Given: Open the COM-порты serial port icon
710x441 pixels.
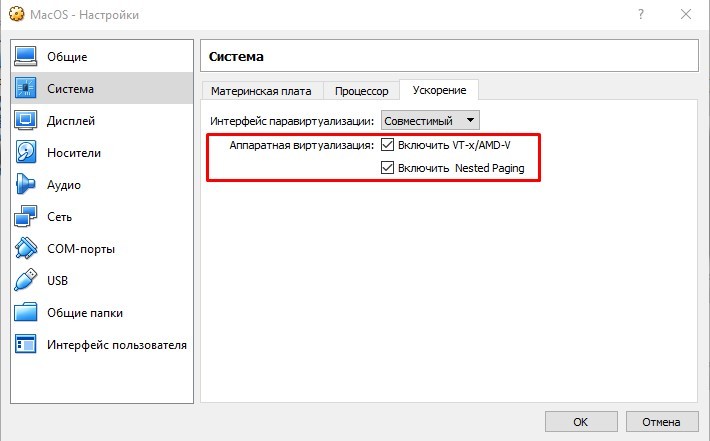Looking at the screenshot, I should 26,249.
